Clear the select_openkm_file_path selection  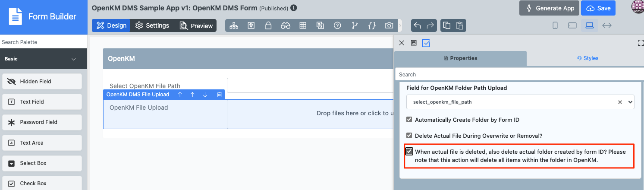click(620, 102)
